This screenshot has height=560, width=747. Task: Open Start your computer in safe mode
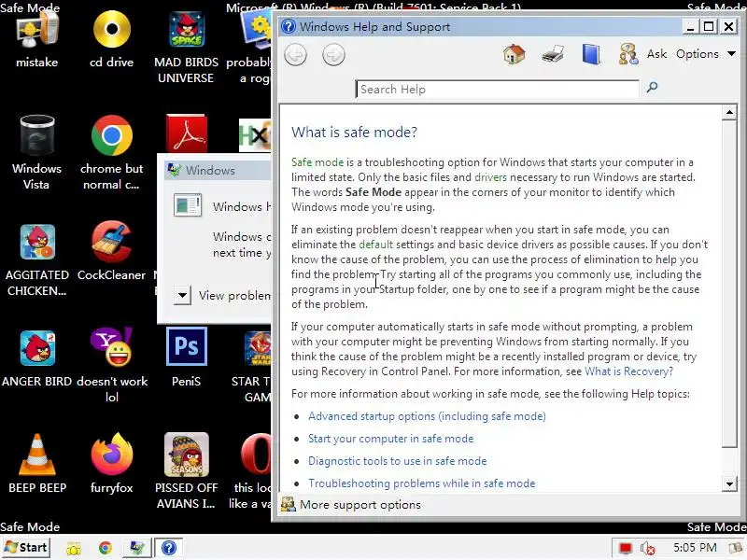(x=390, y=439)
